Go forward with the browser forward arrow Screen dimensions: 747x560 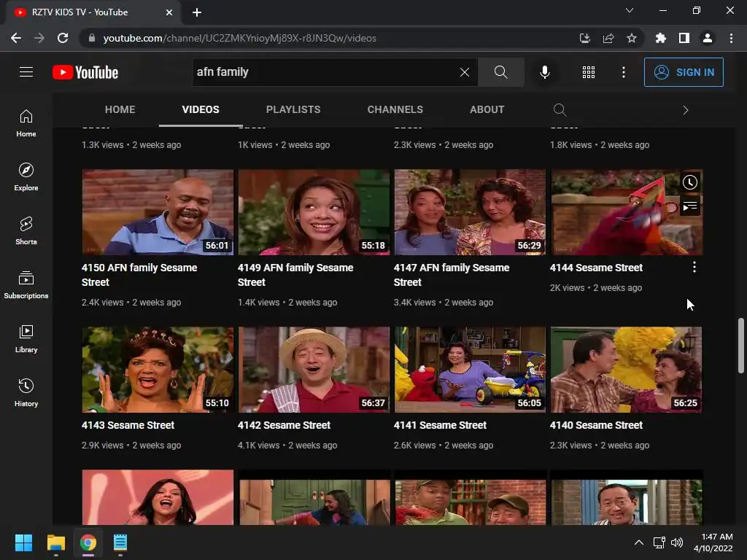coord(39,38)
